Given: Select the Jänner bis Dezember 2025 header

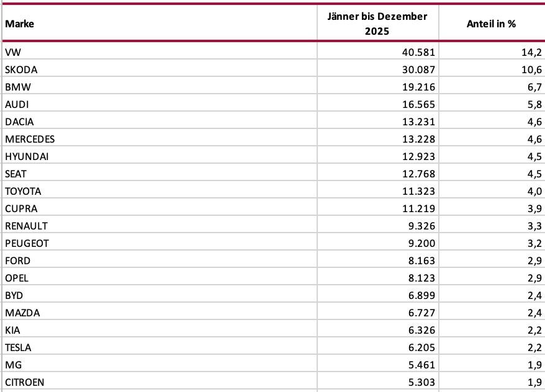Looking at the screenshot, I should coord(377,23).
